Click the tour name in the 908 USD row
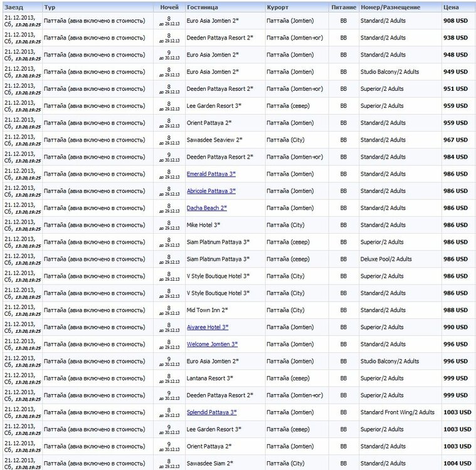Image resolution: width=476 pixels, height=470 pixels. coord(95,21)
